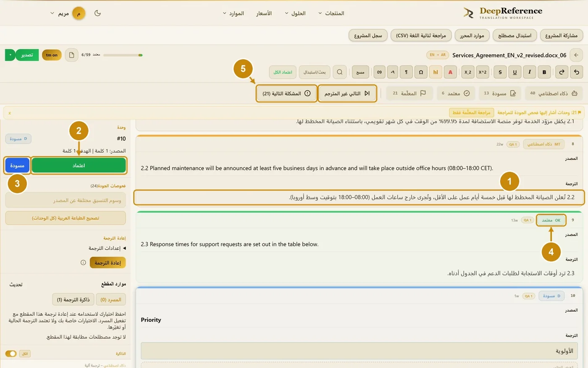
Task: Apply strikethrough with the S button
Action: (500, 72)
